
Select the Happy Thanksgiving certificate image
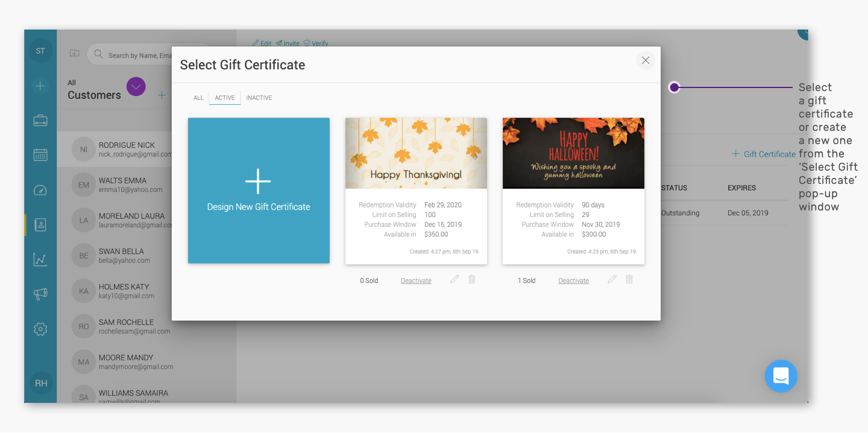(x=416, y=153)
